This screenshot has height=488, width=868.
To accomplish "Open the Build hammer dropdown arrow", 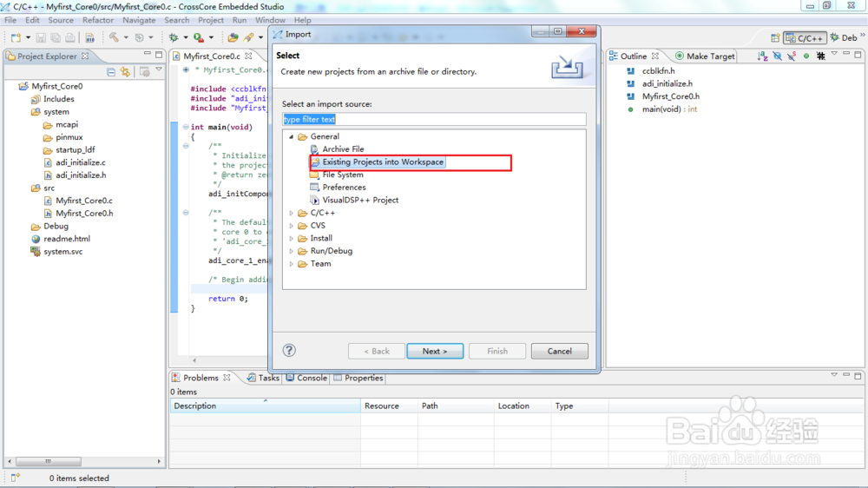I will [126, 37].
